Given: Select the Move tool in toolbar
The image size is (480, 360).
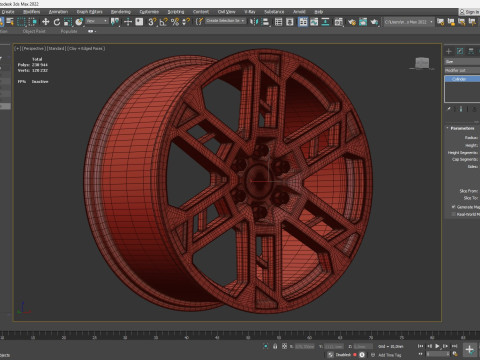Looking at the screenshot, I should pos(46,22).
